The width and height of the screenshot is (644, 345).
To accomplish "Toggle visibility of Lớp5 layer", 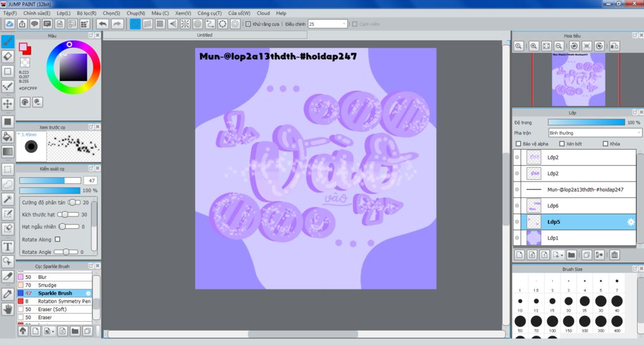I will coord(517,222).
